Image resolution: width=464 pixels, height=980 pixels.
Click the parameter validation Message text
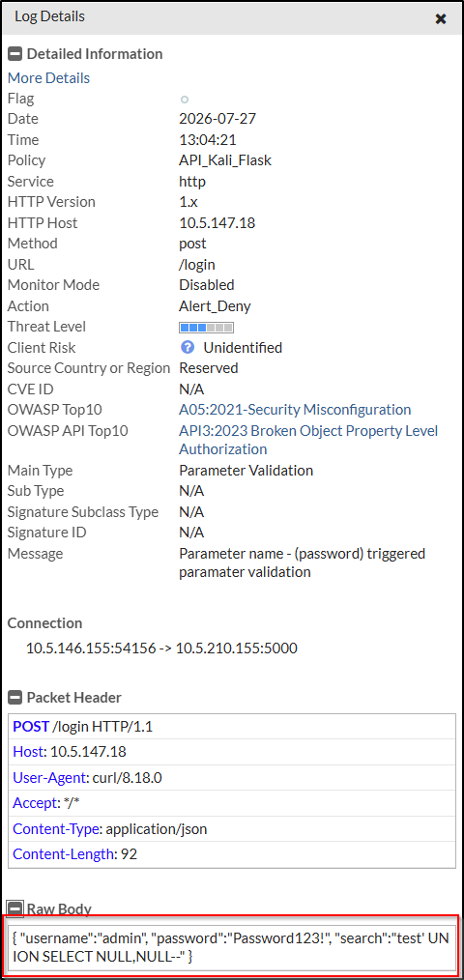[x=302, y=562]
